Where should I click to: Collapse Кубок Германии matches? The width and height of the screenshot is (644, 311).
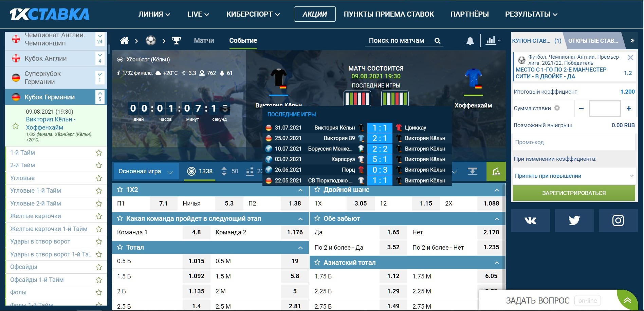(100, 97)
